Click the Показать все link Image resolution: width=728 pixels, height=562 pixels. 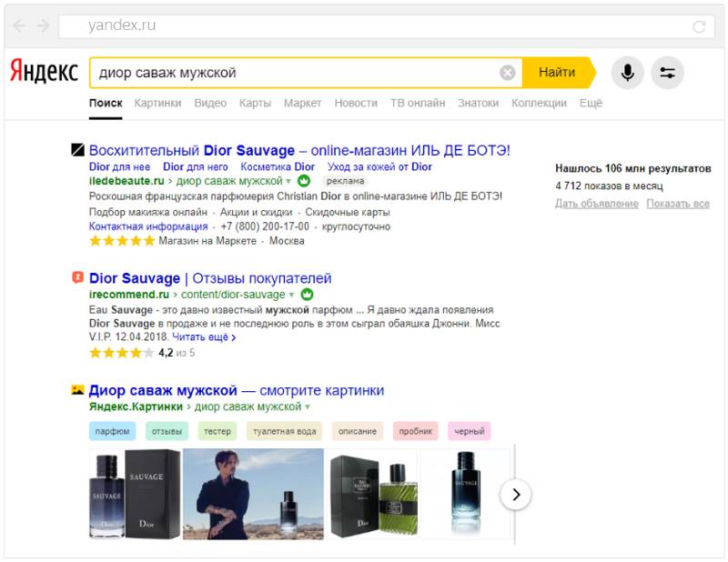point(678,204)
